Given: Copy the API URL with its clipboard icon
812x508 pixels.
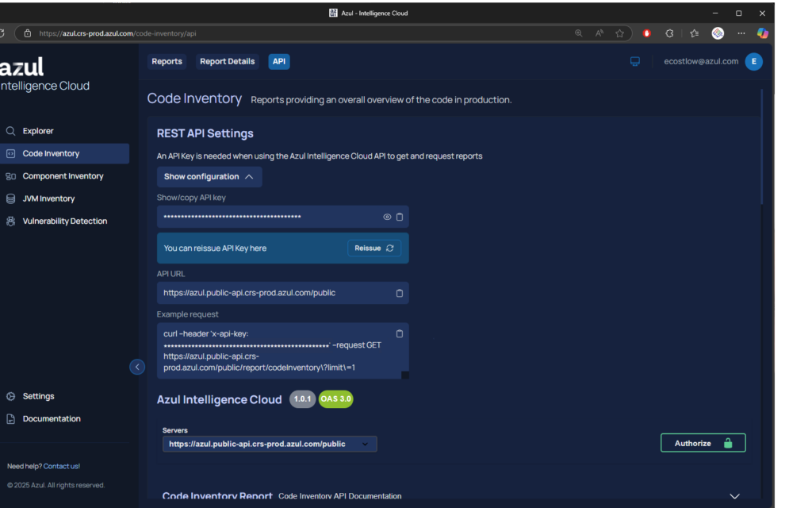Looking at the screenshot, I should click(x=400, y=293).
